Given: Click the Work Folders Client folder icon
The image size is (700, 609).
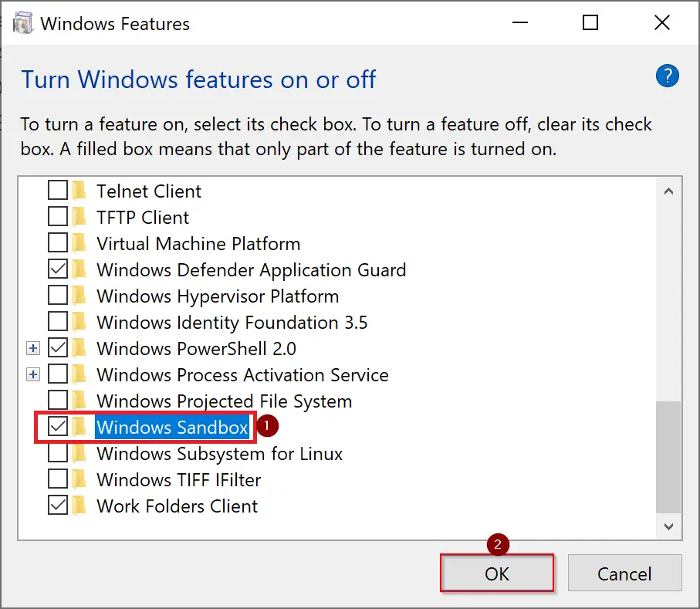Looking at the screenshot, I should [79, 506].
